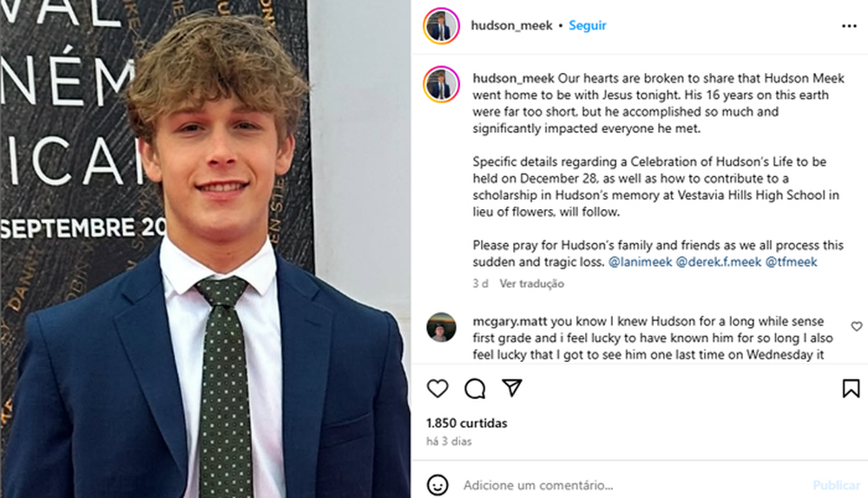Click the Publicar button

tap(836, 485)
